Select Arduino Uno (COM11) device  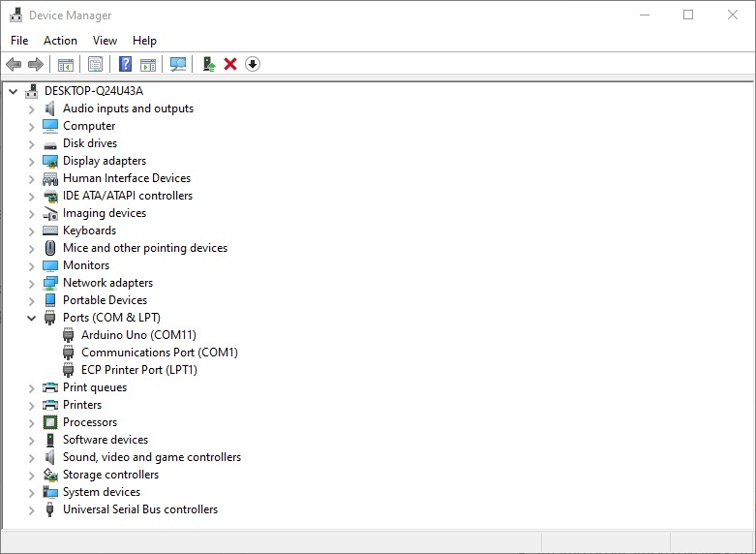pos(138,335)
